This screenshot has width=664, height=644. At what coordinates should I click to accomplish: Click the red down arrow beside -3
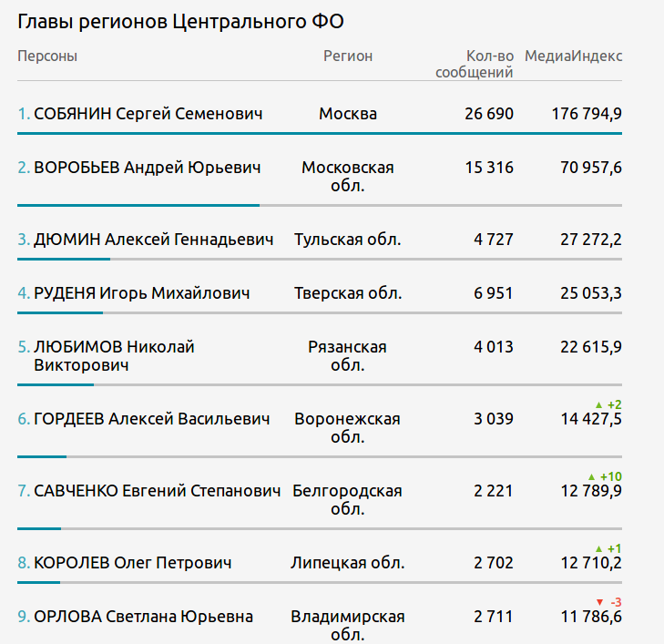[598, 602]
